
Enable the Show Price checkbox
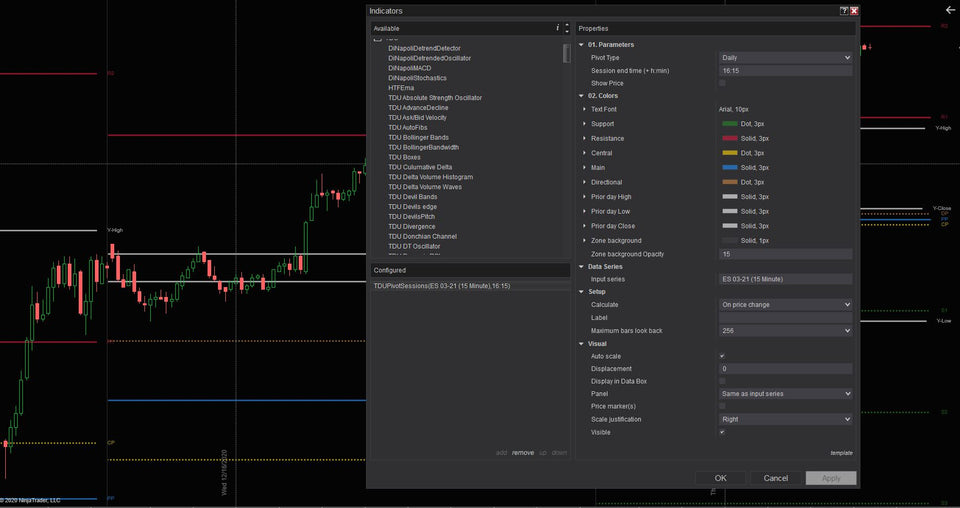coord(722,83)
